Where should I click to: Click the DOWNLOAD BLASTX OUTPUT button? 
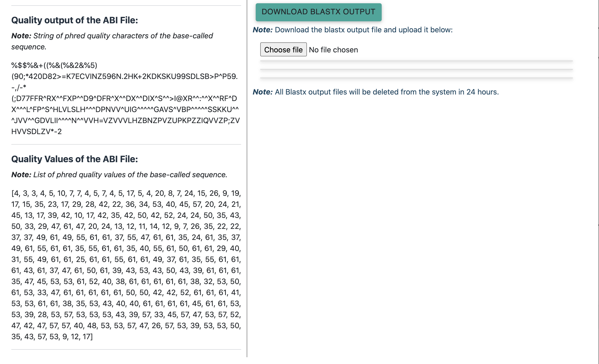[x=318, y=12]
